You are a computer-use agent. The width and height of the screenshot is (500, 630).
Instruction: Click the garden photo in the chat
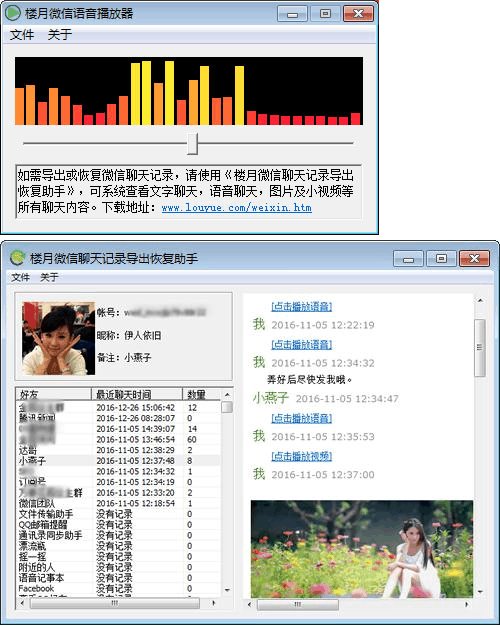tap(362, 549)
